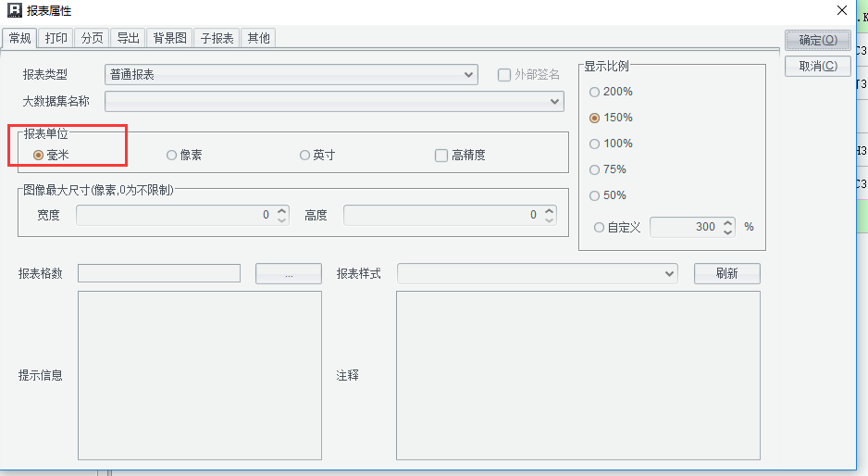
Task: Click the 报表格数 text field
Action: [159, 273]
